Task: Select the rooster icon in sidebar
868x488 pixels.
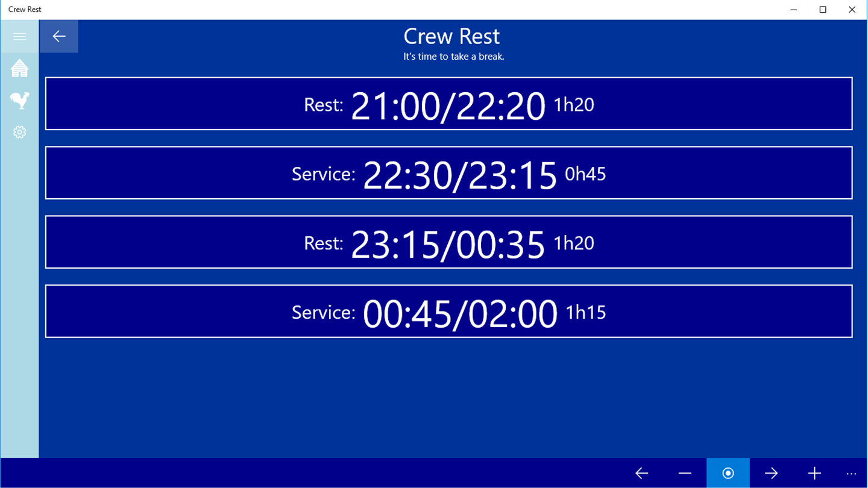Action: tap(19, 100)
